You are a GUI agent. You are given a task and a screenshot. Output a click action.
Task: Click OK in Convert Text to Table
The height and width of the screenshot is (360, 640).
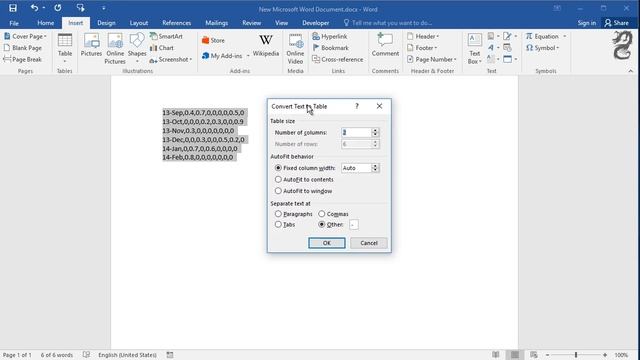tap(327, 243)
